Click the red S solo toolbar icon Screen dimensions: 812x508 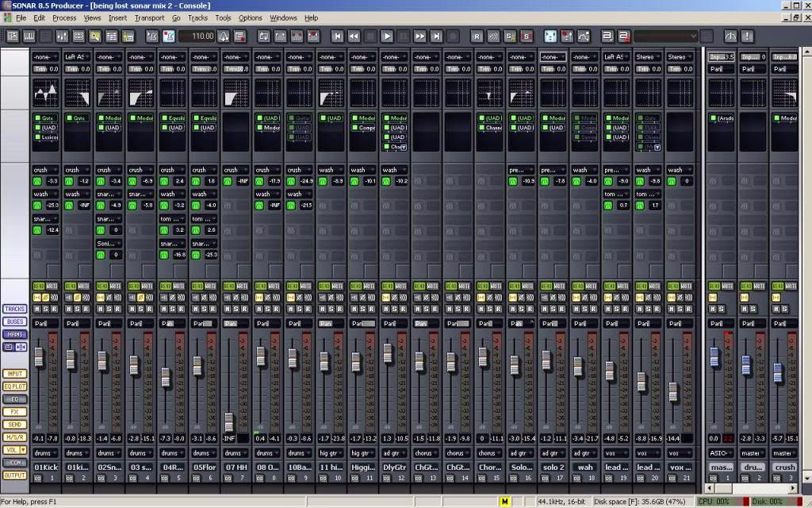(527, 36)
